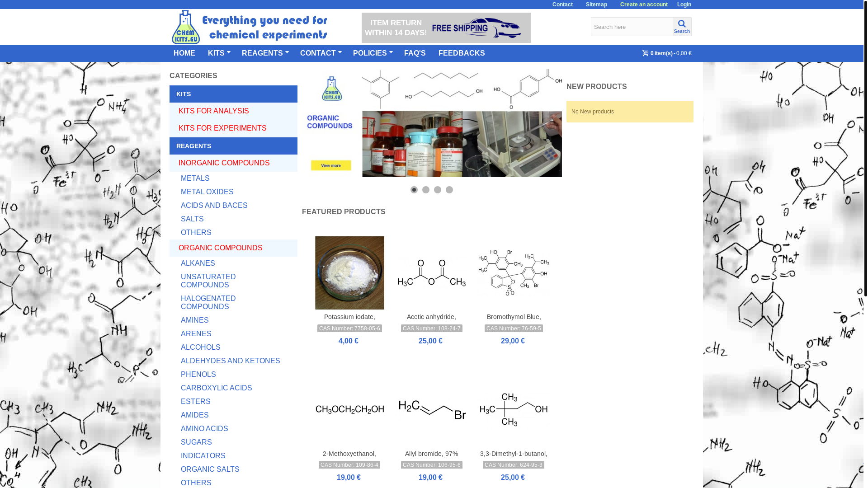Click 3,3-Dimethyl-1-butanol product title
The image size is (868, 488).
[x=514, y=454]
